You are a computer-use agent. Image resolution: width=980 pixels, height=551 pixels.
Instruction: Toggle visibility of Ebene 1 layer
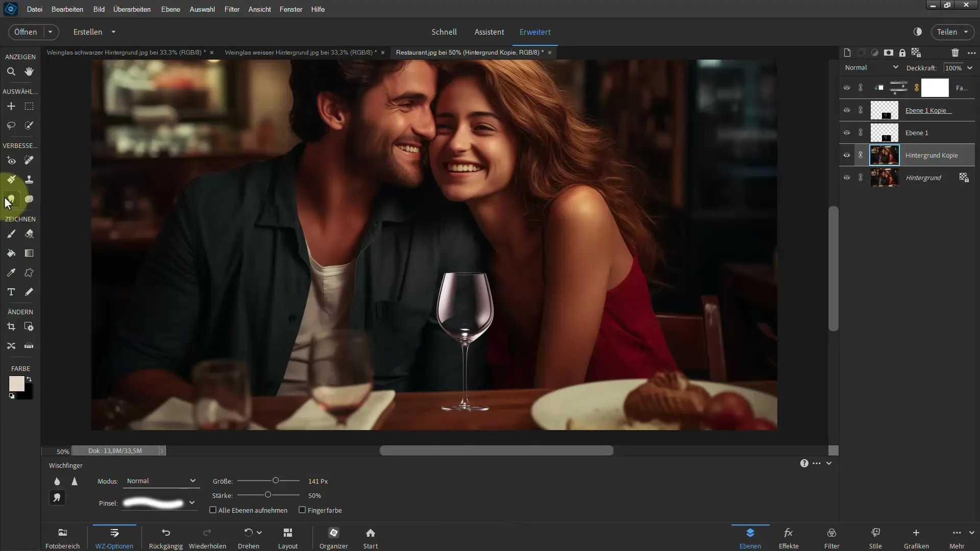pos(846,132)
